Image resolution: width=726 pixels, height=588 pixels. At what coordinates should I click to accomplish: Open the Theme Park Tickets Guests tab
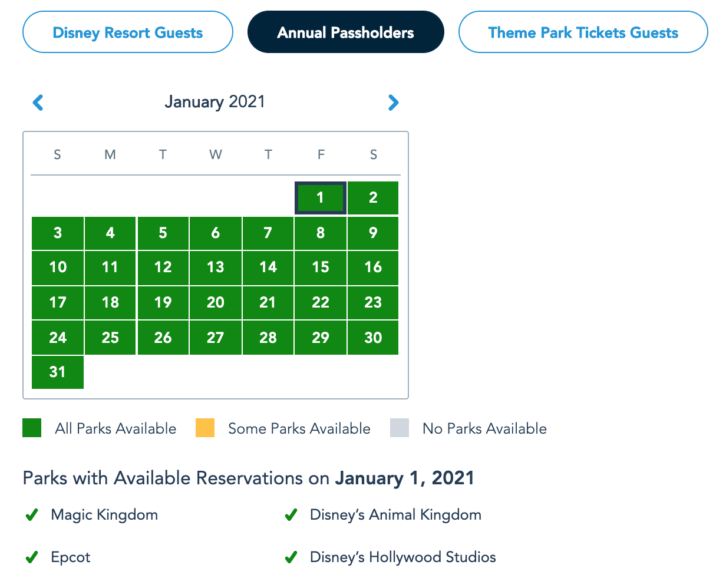(583, 32)
